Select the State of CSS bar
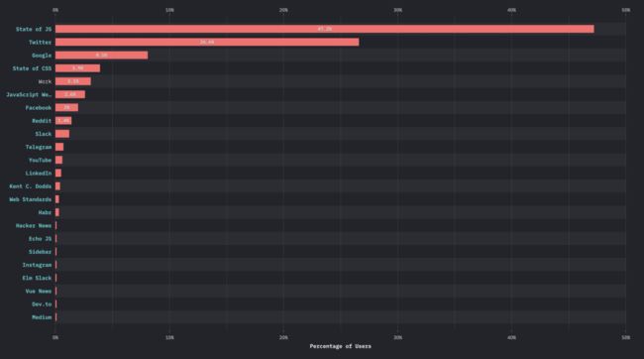The width and height of the screenshot is (644, 359). pyautogui.click(x=77, y=68)
